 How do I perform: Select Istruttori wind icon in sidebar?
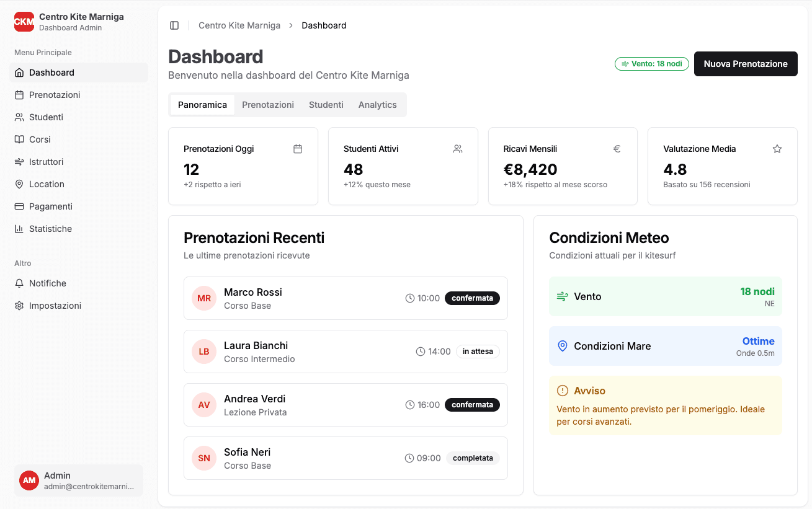pyautogui.click(x=19, y=162)
